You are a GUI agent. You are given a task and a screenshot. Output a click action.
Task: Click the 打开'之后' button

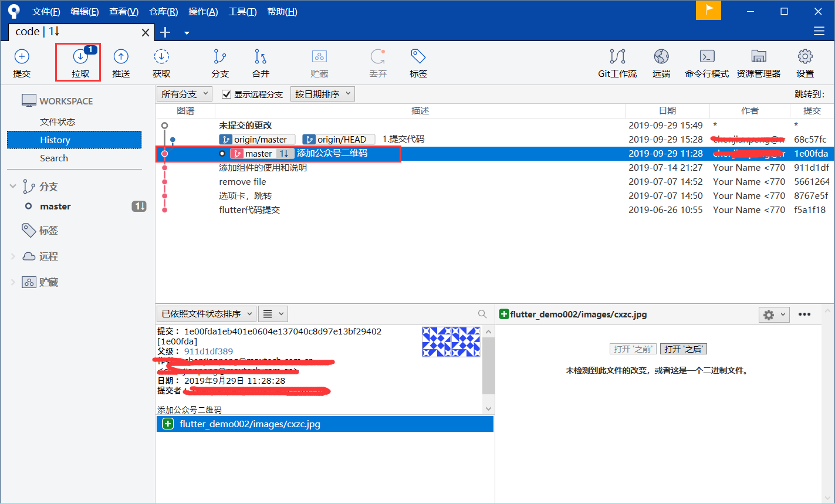click(683, 349)
